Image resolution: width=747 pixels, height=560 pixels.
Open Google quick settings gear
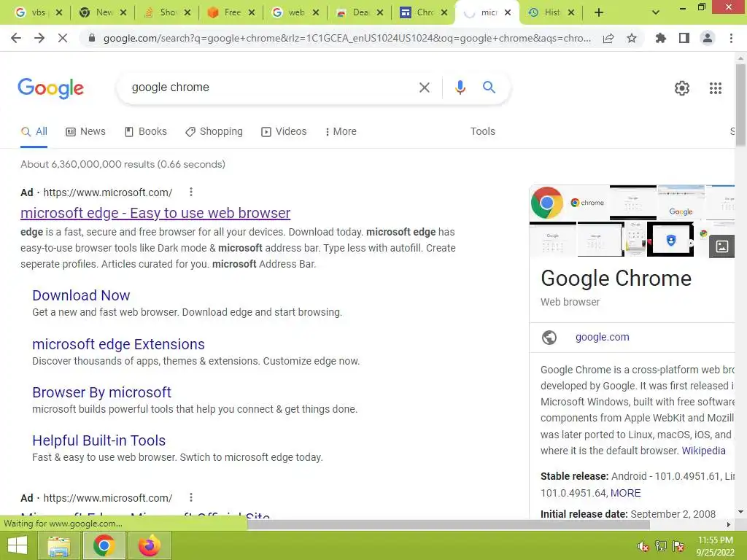[x=682, y=88]
